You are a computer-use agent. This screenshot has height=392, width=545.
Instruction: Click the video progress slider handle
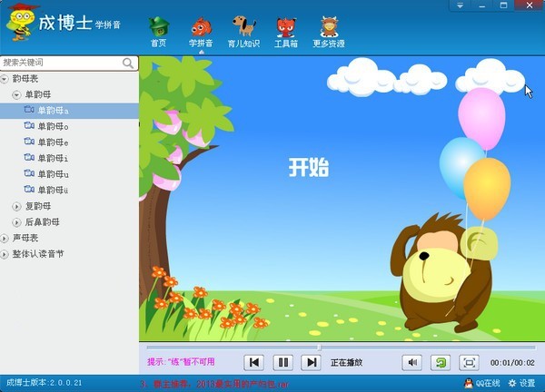(x=319, y=347)
